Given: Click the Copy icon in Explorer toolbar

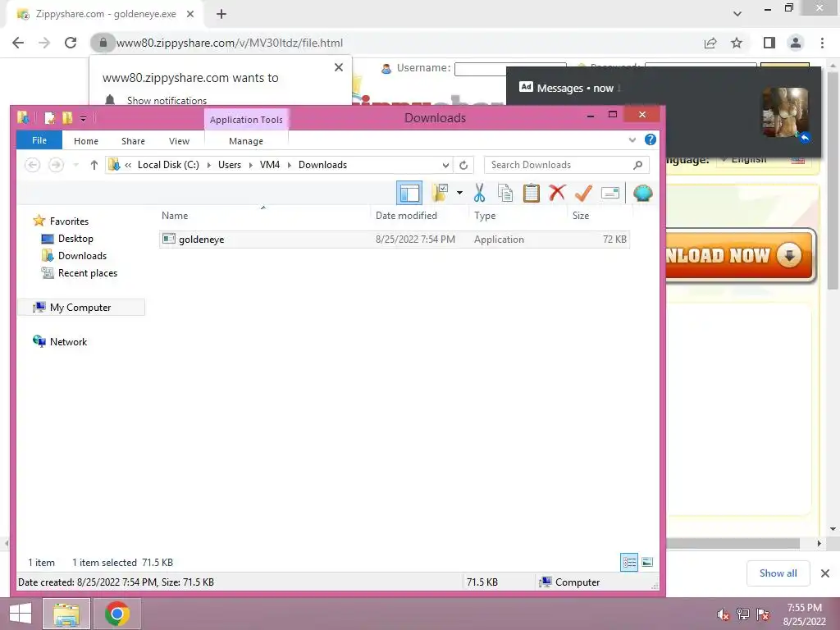Looking at the screenshot, I should click(505, 193).
